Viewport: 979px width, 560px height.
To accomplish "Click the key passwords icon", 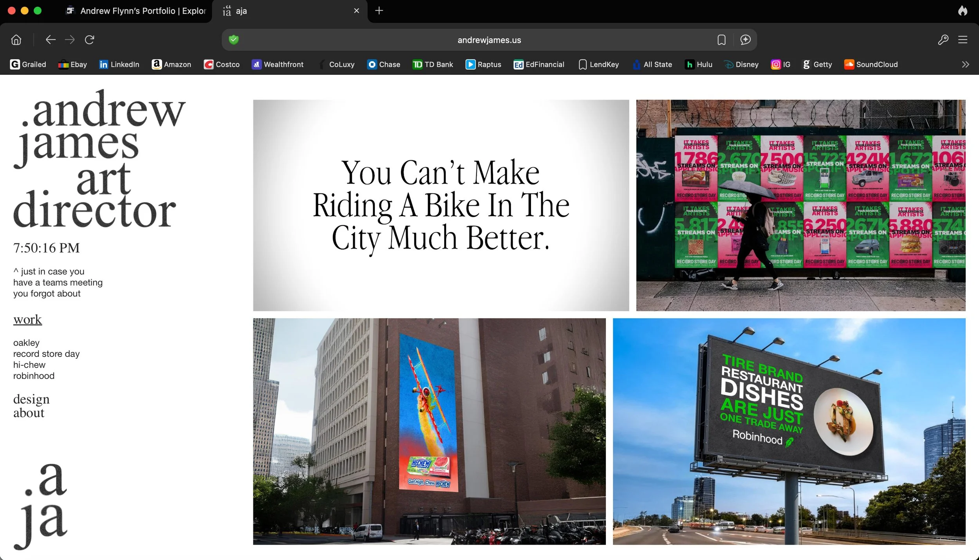I will [x=943, y=40].
